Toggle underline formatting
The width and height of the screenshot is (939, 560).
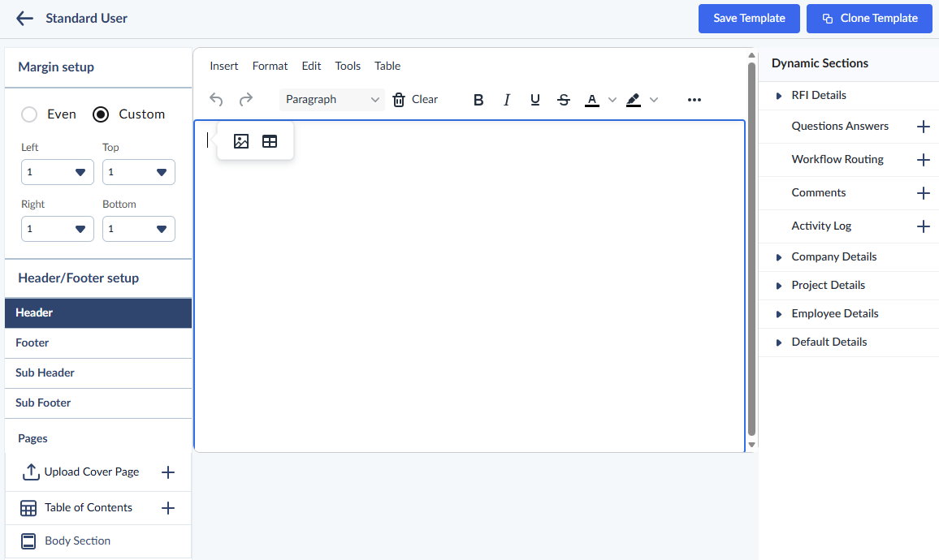tap(535, 100)
